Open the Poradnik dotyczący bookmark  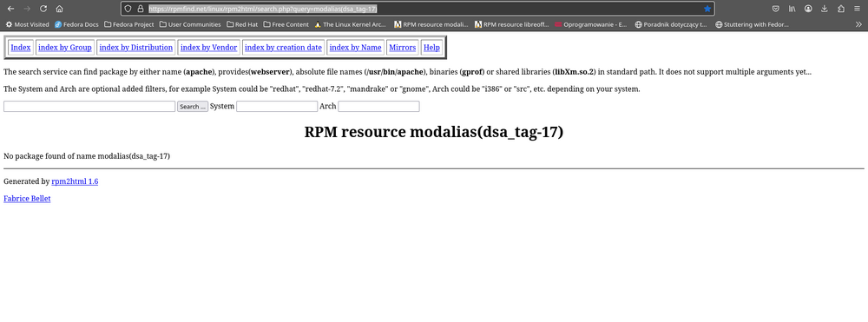(672, 24)
